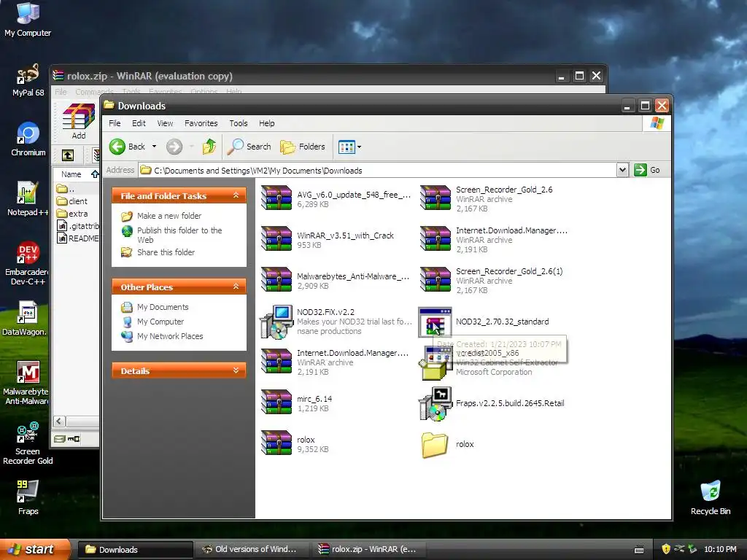Open the File menu in Downloads

click(x=115, y=123)
